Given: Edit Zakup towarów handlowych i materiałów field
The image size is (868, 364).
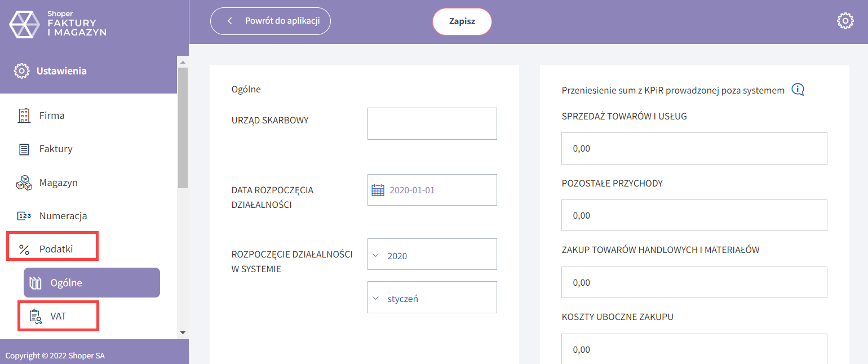Looking at the screenshot, I should [694, 282].
